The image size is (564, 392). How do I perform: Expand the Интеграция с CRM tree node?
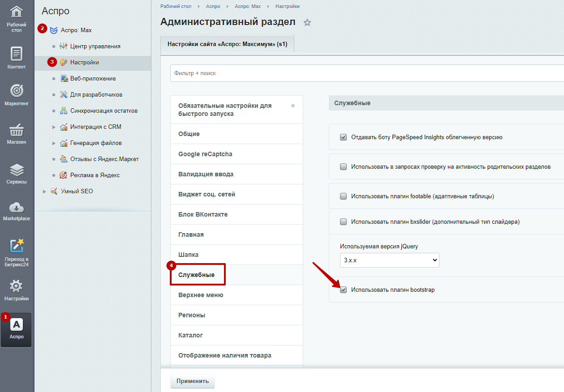pos(54,127)
